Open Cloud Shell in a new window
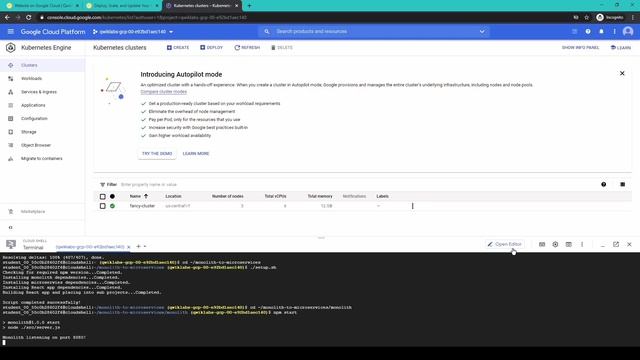Viewport: 640px width, 360px height. (616, 244)
